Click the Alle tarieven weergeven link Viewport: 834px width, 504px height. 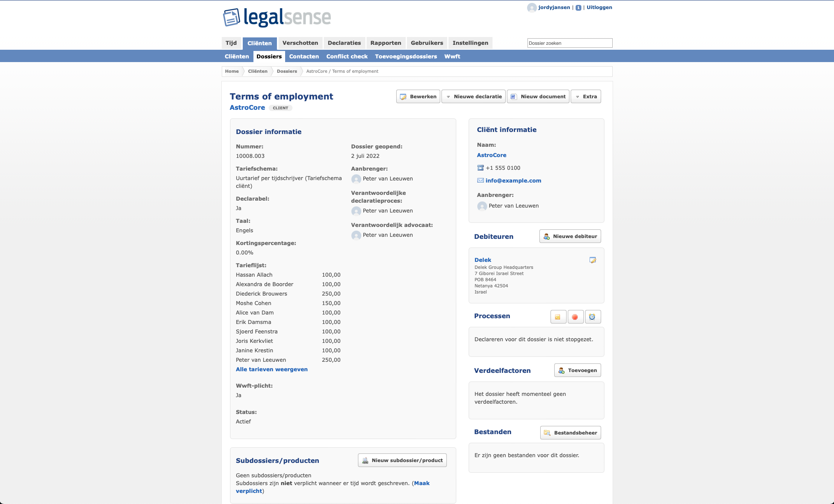[272, 370]
